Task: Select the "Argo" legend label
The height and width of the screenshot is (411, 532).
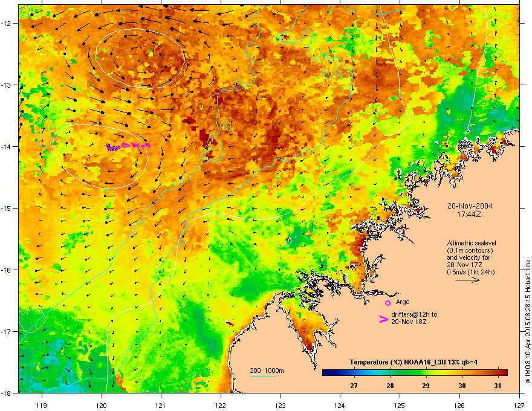Action: tap(403, 302)
